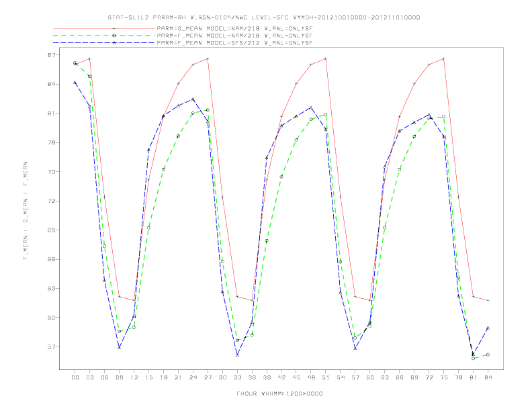Click the x-axis hour label 66

click(x=400, y=377)
